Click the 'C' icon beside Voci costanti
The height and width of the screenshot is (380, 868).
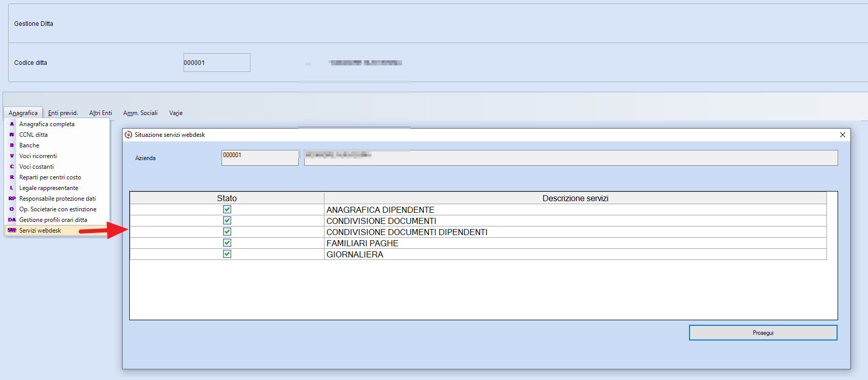click(12, 167)
